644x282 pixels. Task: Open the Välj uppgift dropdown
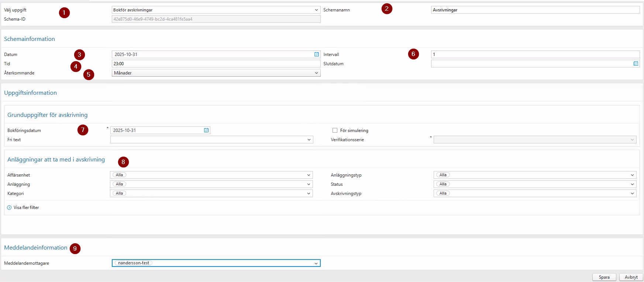[316, 10]
